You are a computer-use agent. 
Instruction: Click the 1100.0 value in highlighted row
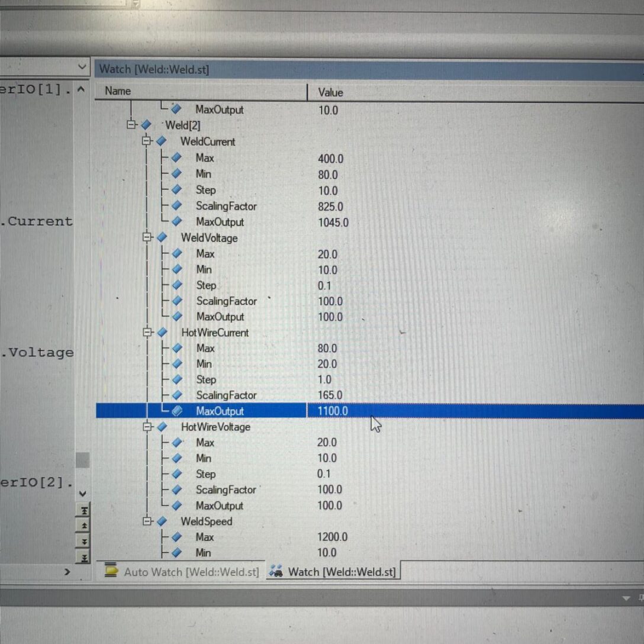tap(333, 411)
